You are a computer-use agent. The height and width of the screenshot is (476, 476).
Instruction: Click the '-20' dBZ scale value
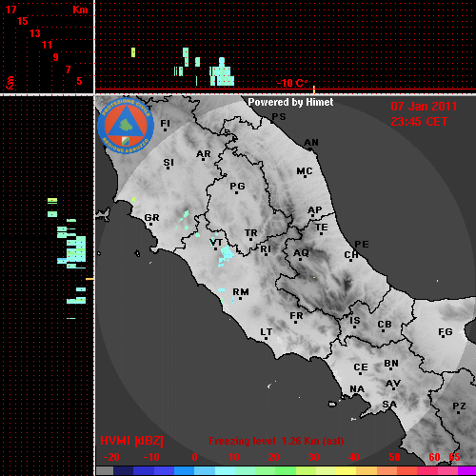coord(111,457)
